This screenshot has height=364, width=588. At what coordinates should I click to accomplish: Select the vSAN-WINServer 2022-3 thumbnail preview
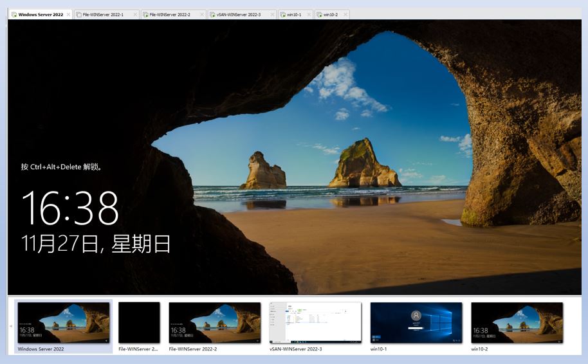pyautogui.click(x=315, y=322)
